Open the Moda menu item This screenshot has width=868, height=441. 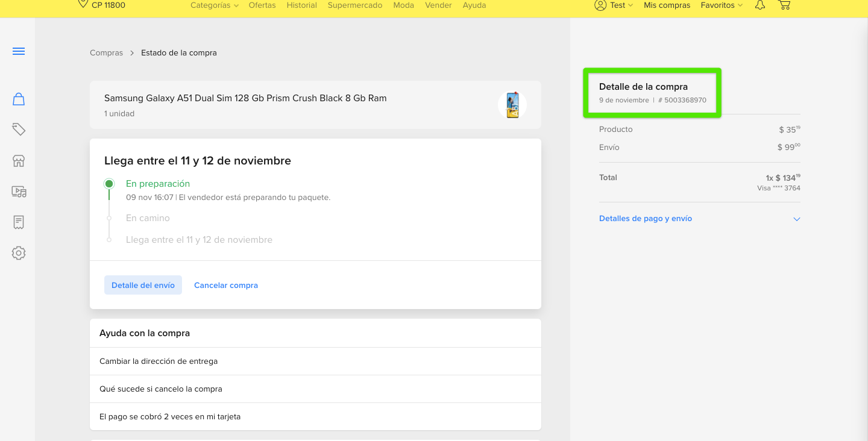404,5
